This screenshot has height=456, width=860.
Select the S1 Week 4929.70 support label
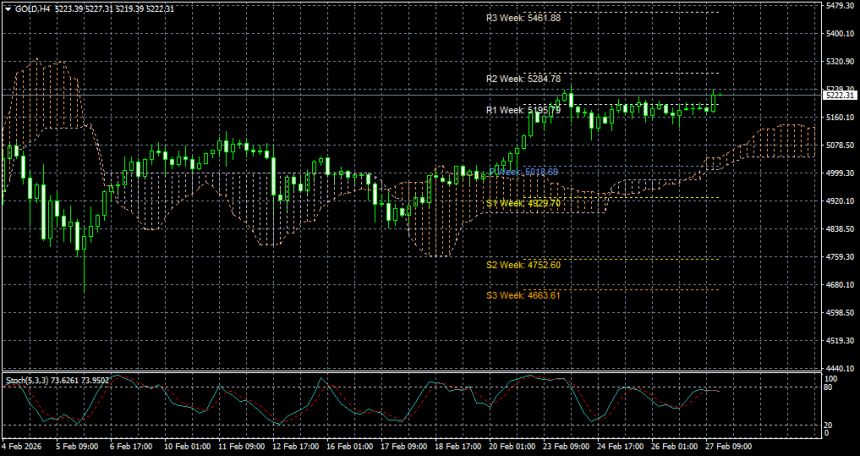(x=523, y=203)
